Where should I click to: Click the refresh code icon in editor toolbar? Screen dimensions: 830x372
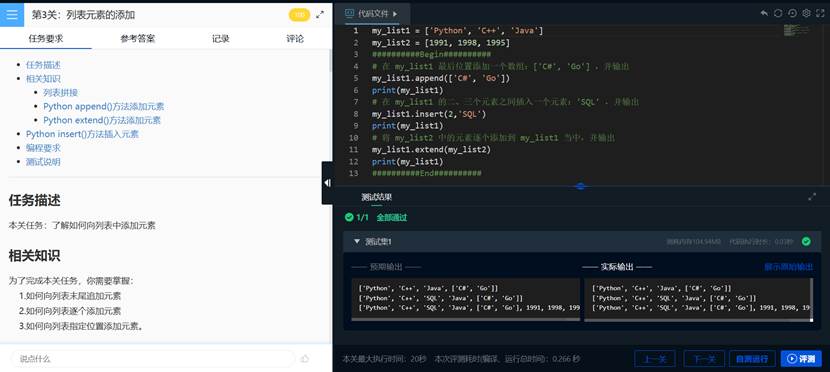778,13
